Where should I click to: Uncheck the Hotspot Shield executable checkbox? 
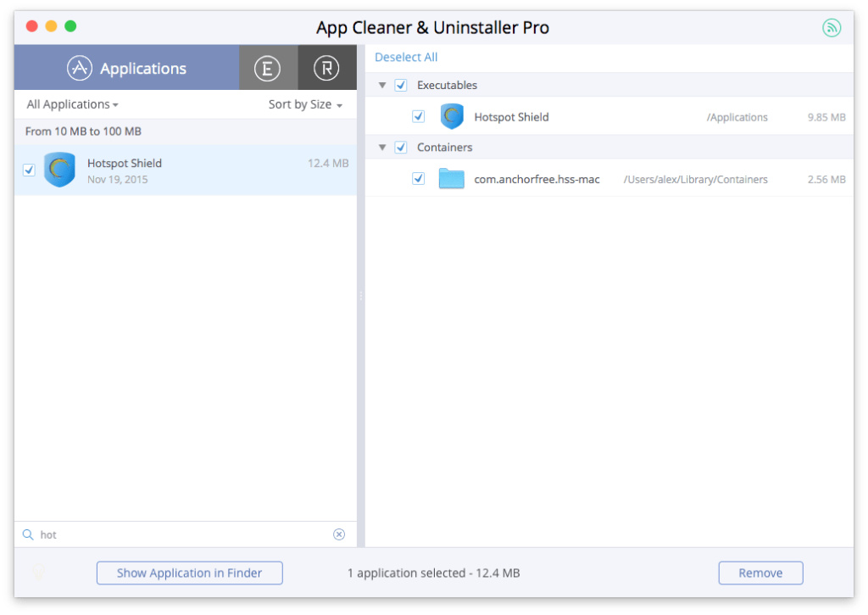click(419, 116)
